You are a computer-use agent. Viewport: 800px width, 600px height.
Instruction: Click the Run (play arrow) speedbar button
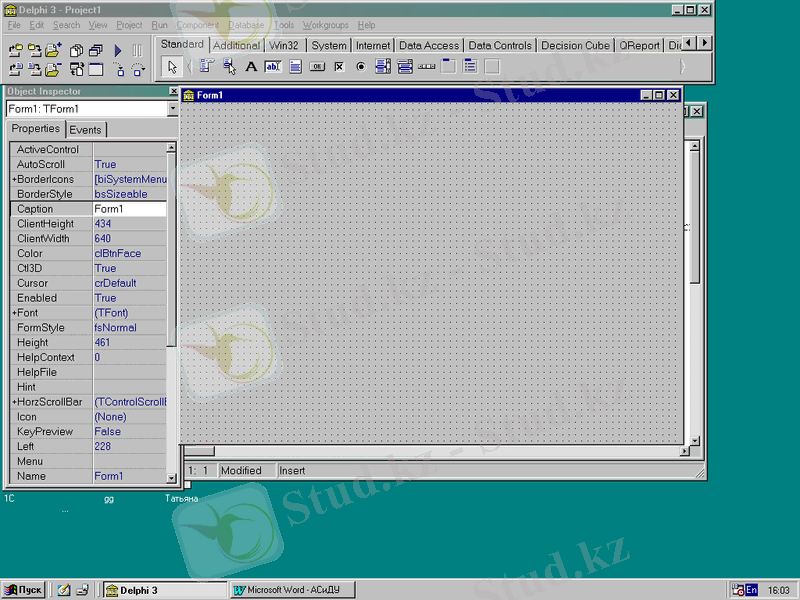(x=118, y=50)
